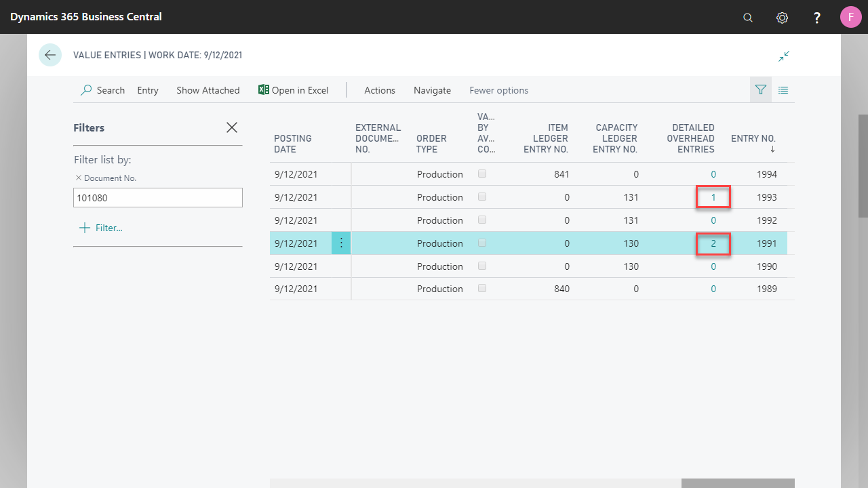Open Item Ledger Entry No. column header

(546, 138)
